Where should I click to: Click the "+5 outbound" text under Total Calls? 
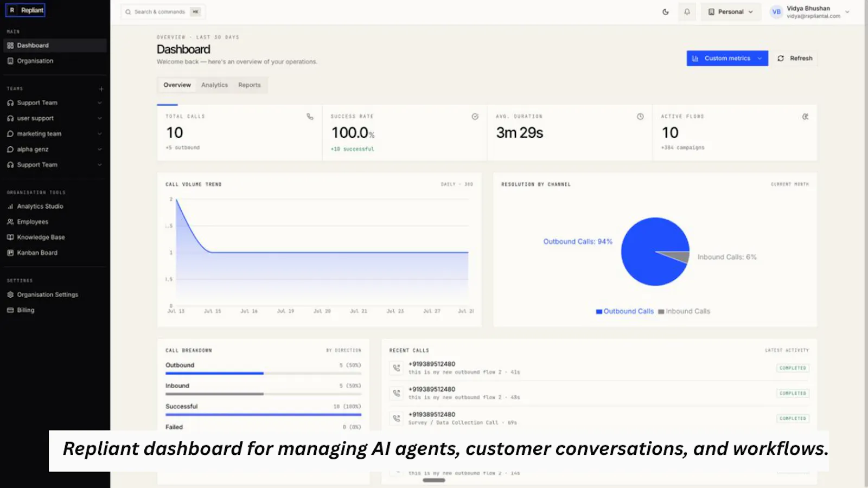coord(183,147)
